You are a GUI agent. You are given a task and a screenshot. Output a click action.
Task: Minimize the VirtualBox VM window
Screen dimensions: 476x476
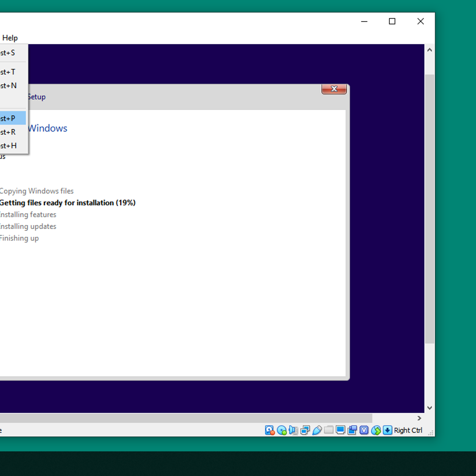pyautogui.click(x=364, y=21)
